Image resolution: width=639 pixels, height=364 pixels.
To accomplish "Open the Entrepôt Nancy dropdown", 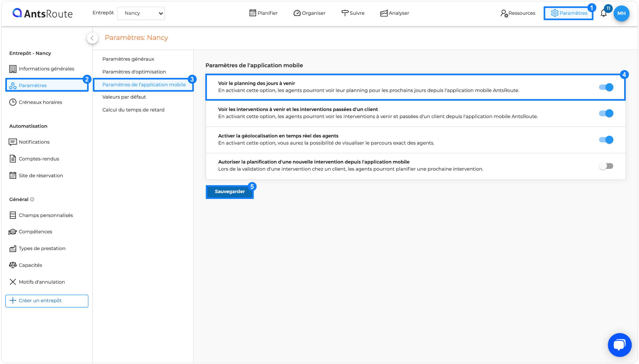I will click(x=141, y=13).
